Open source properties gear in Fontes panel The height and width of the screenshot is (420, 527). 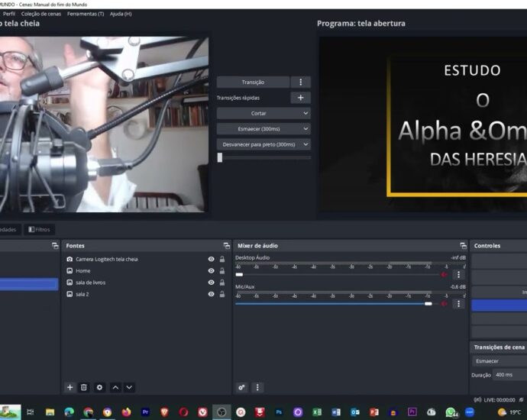(99, 387)
